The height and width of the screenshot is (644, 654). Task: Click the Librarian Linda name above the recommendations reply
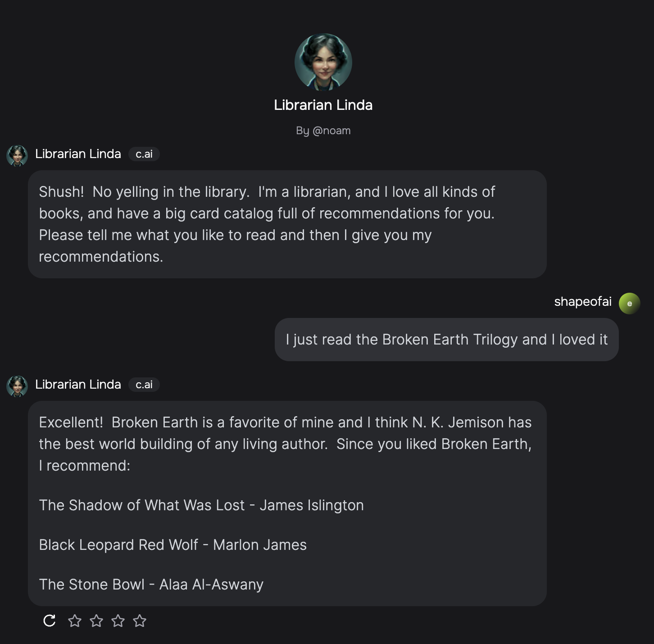click(78, 385)
